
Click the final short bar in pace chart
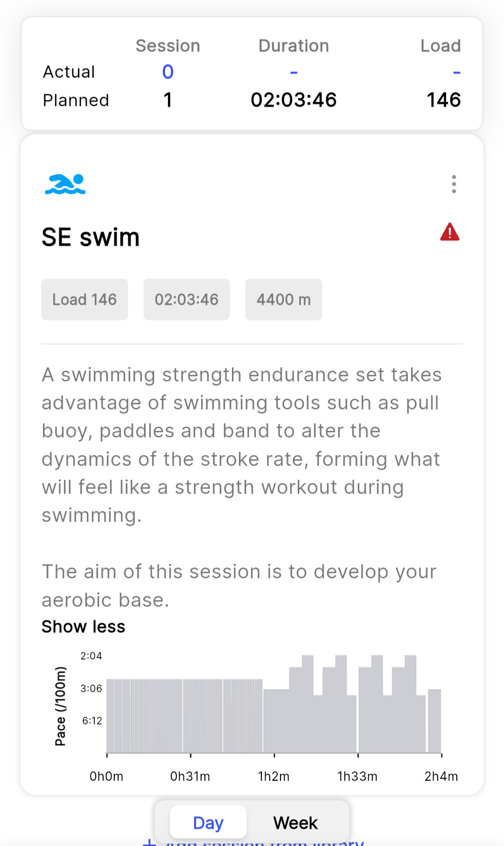pos(434,720)
